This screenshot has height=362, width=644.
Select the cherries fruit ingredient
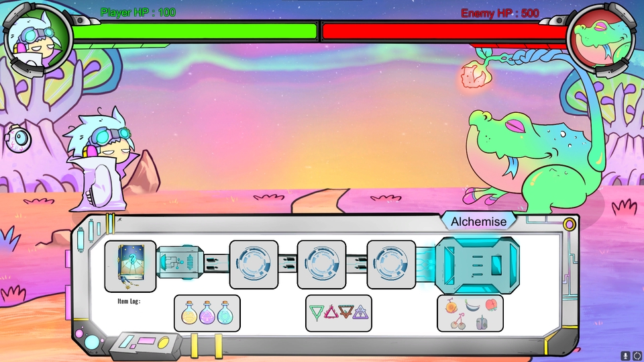pos(458,322)
